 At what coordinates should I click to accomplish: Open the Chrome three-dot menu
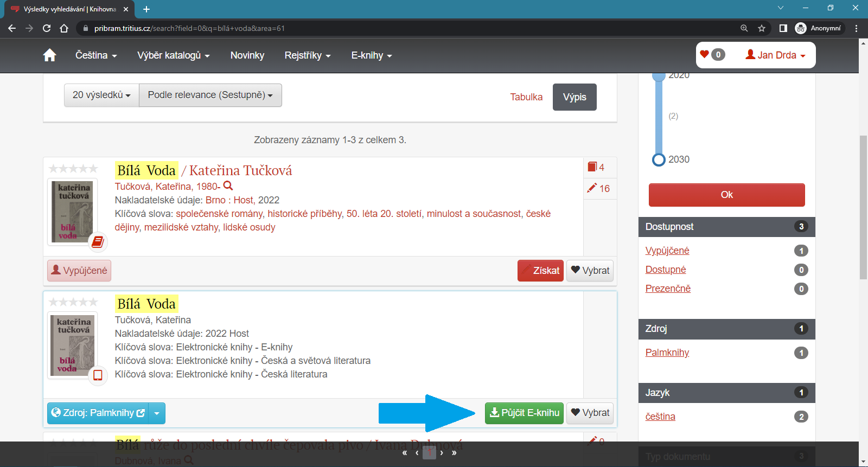pyautogui.click(x=857, y=28)
